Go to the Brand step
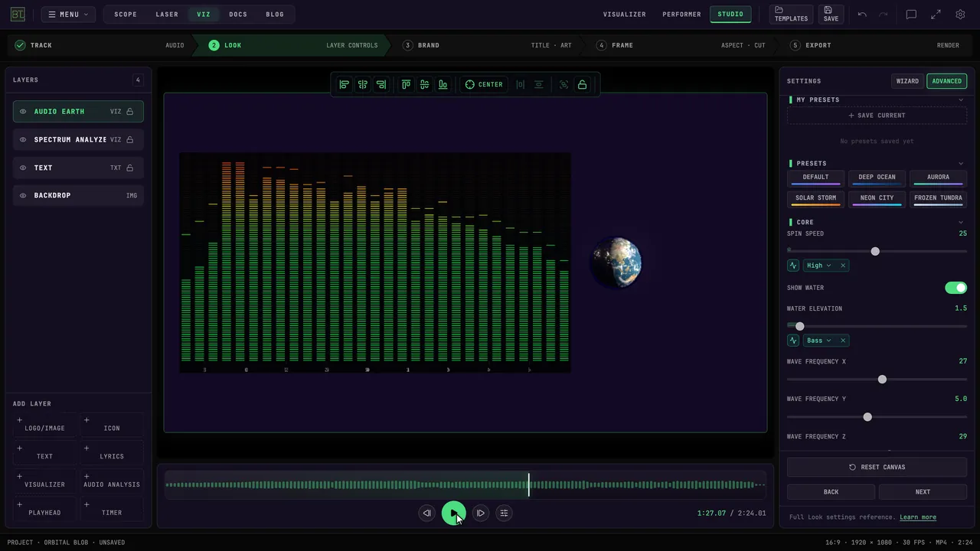This screenshot has height=551, width=980. 488,45
